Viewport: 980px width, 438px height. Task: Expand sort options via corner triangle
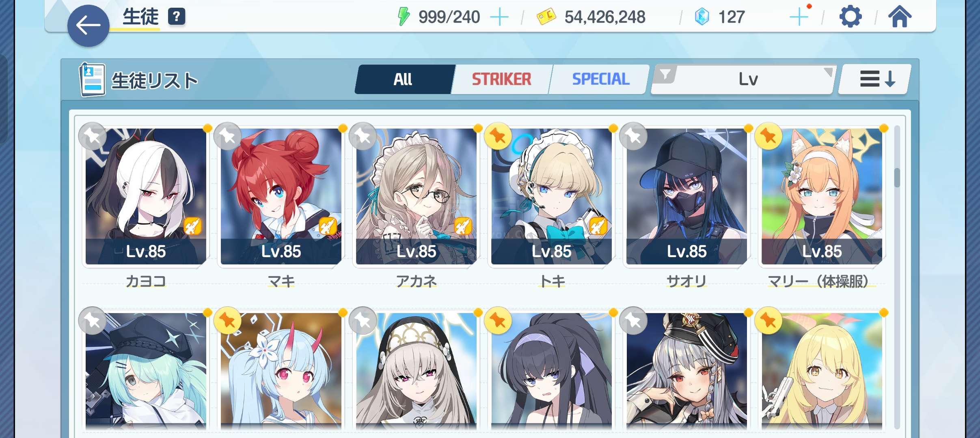click(x=828, y=72)
